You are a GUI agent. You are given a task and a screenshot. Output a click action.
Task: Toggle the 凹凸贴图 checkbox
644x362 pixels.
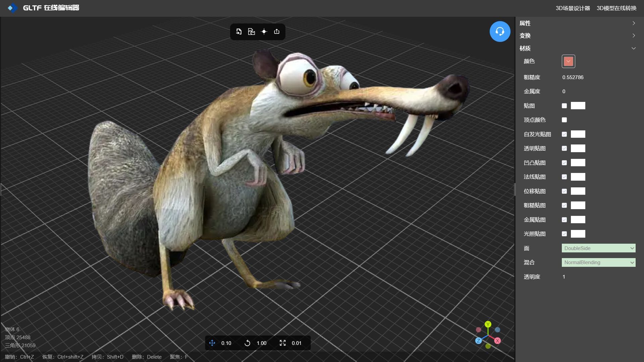pos(564,163)
